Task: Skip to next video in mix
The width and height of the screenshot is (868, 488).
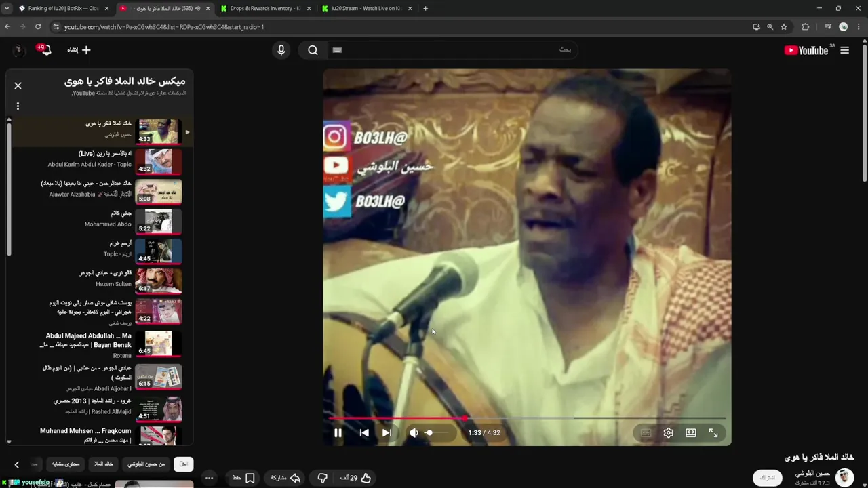Action: coord(387,432)
